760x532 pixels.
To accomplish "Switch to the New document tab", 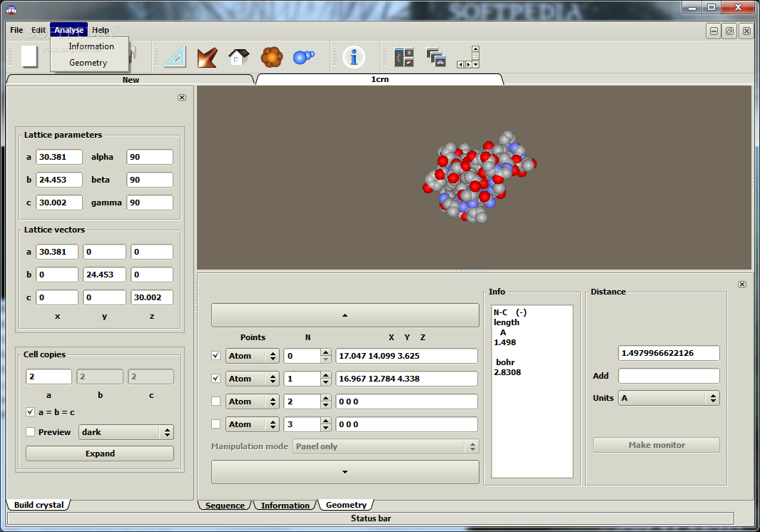I will tap(131, 80).
